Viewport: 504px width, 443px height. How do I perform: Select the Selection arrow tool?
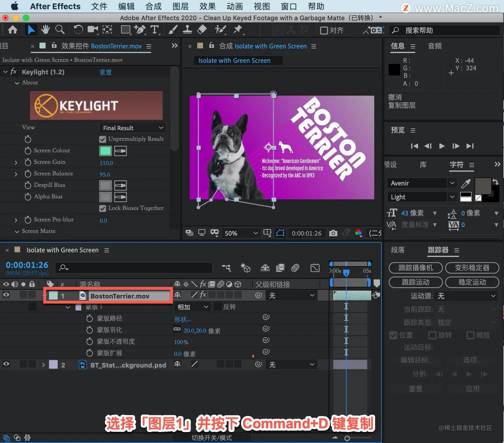(31, 30)
